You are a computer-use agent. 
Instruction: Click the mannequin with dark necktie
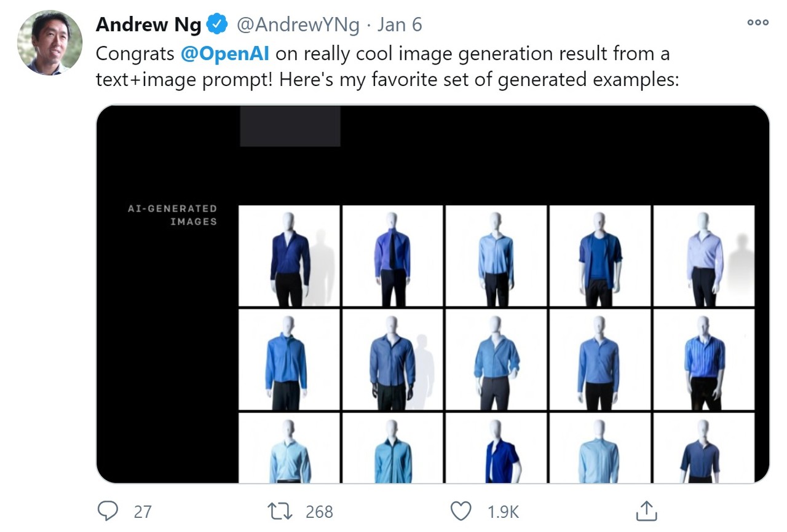[x=392, y=256]
